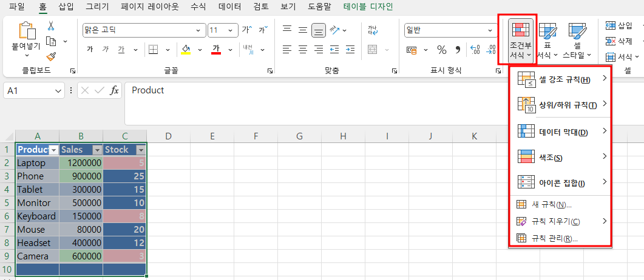Switch to the Table Design (테이블 디자인) tab
644x280 pixels.
pos(368,7)
